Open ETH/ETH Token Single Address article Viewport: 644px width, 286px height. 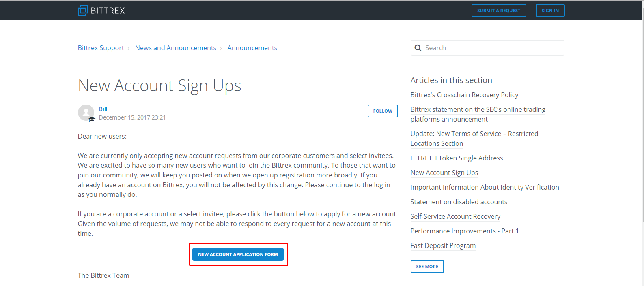457,158
